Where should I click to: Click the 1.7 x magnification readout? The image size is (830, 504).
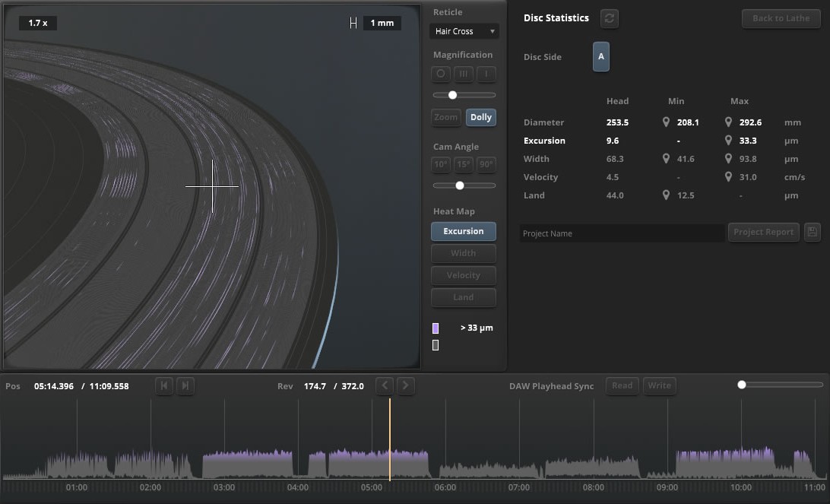pyautogui.click(x=37, y=23)
